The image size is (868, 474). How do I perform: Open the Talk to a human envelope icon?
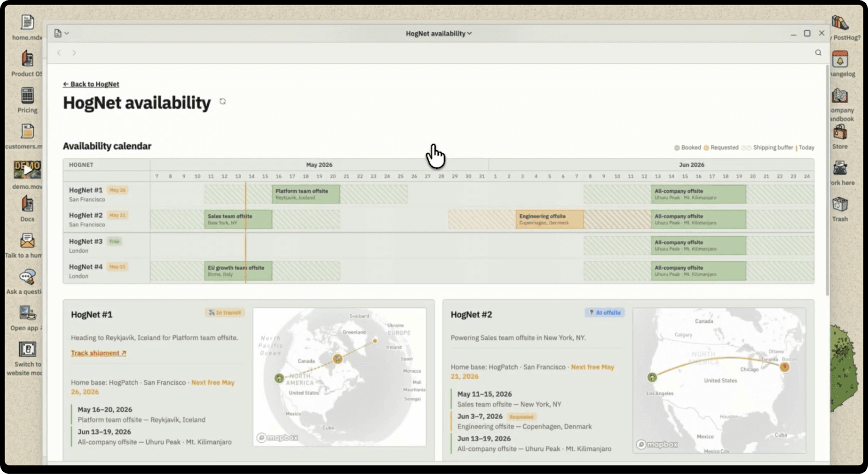point(27,241)
